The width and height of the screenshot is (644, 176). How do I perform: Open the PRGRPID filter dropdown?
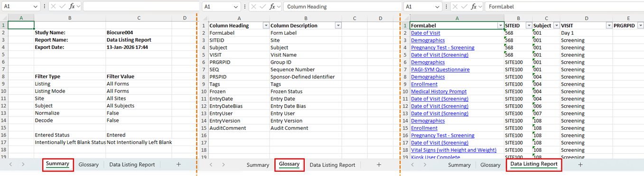(x=640, y=26)
